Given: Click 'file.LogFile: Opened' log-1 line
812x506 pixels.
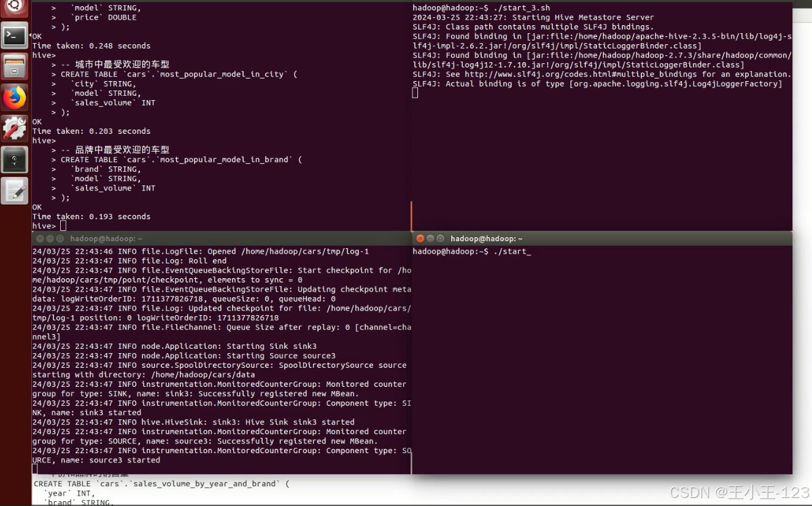Looking at the screenshot, I should [x=201, y=252].
